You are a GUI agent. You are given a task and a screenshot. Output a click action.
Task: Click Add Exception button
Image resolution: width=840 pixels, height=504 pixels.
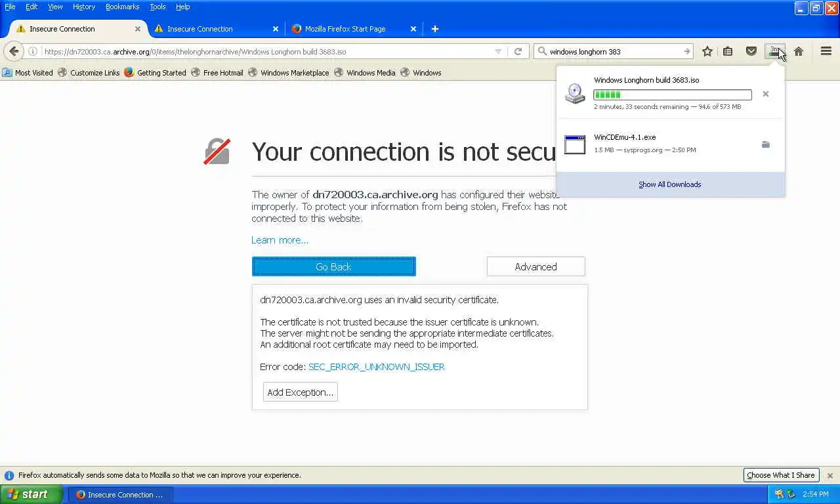pos(301,392)
